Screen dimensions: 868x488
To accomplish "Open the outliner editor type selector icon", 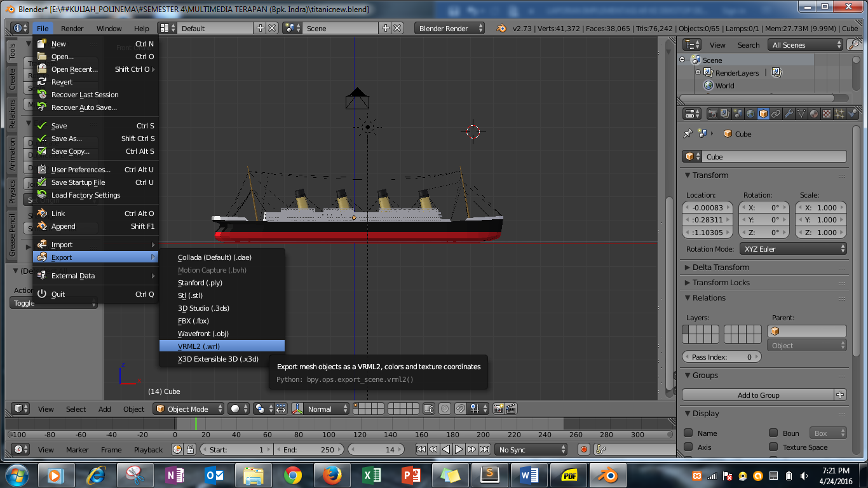I will 691,44.
